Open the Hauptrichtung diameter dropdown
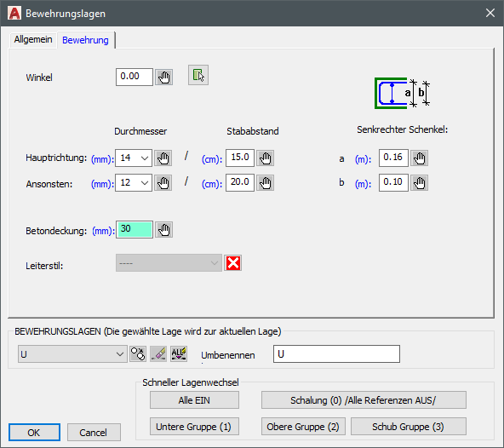This screenshot has width=504, height=448. pyautogui.click(x=134, y=158)
